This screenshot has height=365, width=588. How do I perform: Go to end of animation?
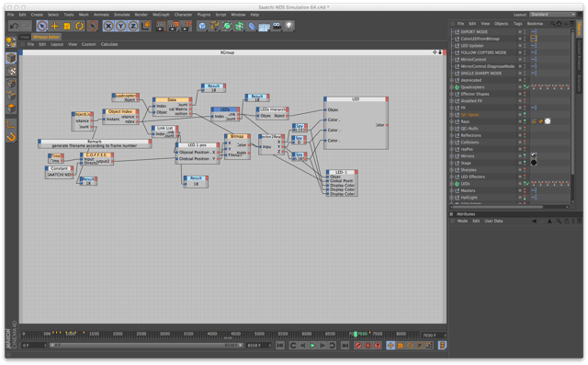point(345,346)
